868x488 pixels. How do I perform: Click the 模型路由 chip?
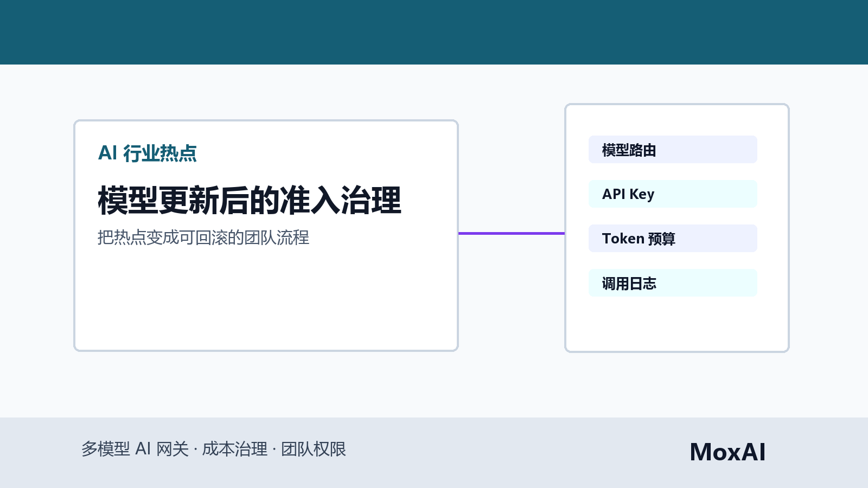[673, 150]
